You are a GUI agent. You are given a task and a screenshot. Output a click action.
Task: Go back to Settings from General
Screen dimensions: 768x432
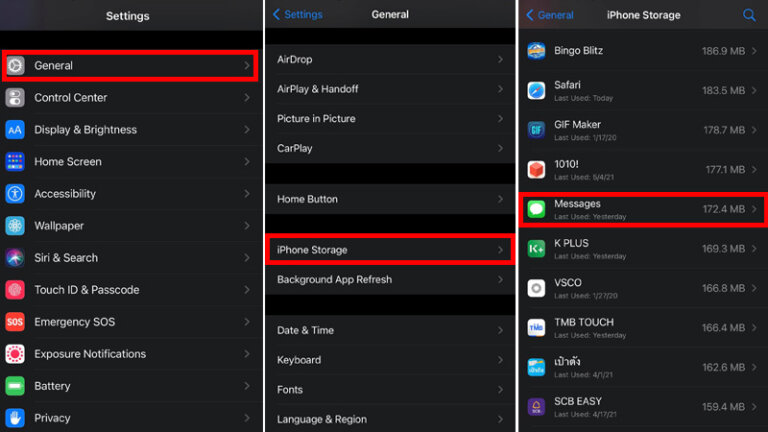[297, 15]
